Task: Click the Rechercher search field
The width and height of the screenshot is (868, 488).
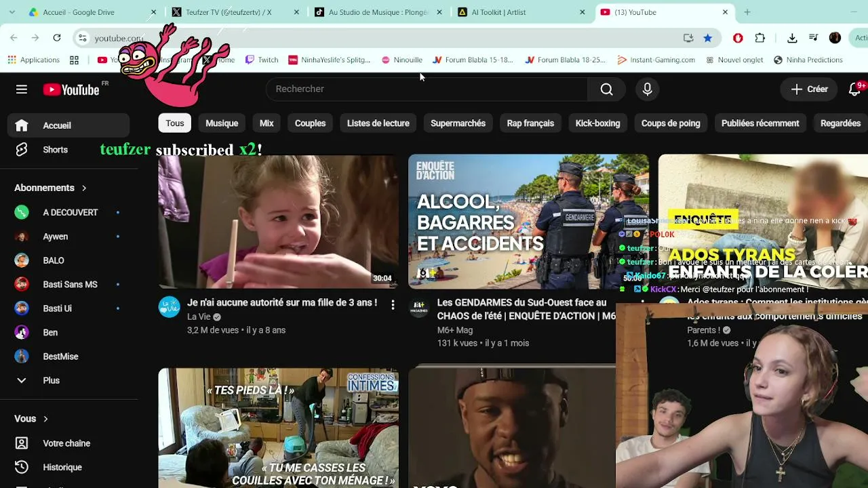Action: (x=427, y=89)
